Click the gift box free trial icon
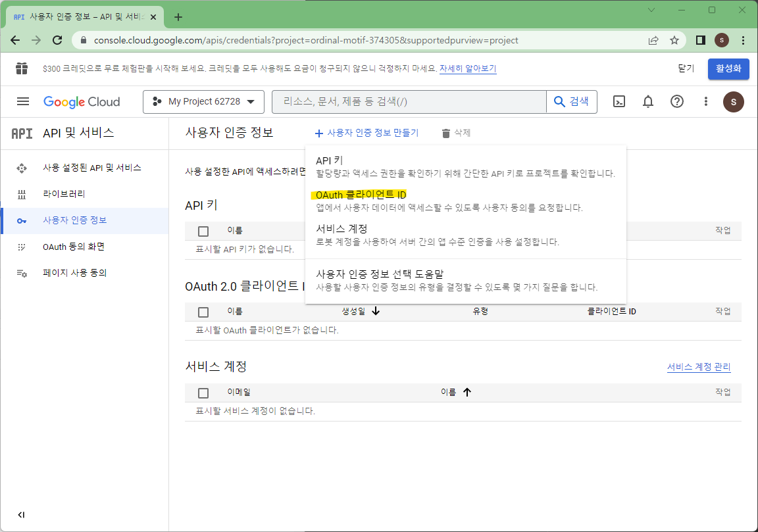Screen dimensions: 758x532 pyautogui.click(x=22, y=68)
